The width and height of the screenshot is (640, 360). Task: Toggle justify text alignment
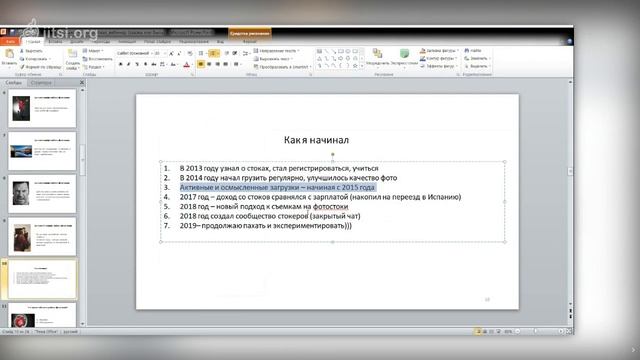(x=225, y=64)
